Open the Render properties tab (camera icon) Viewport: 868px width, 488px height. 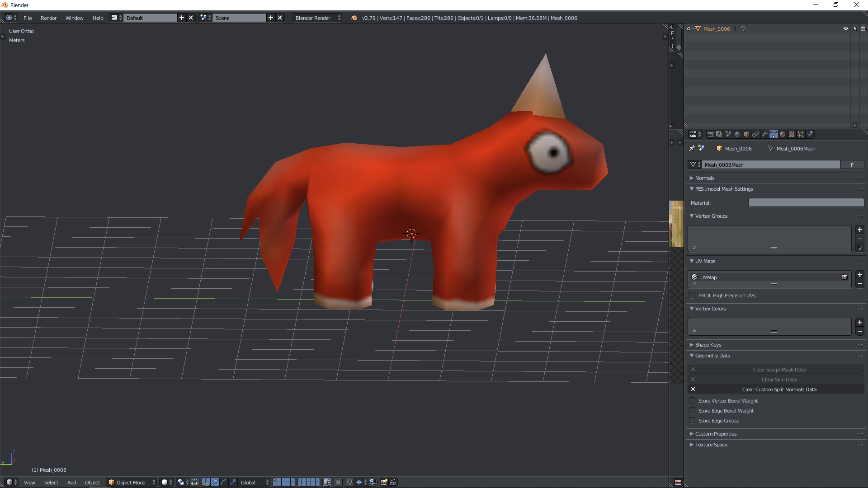[x=710, y=134]
